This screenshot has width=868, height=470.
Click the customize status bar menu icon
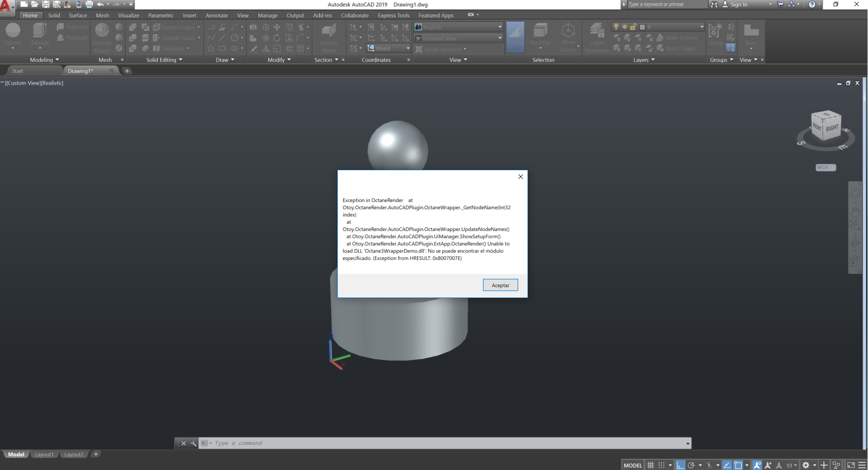pyautogui.click(x=862, y=465)
